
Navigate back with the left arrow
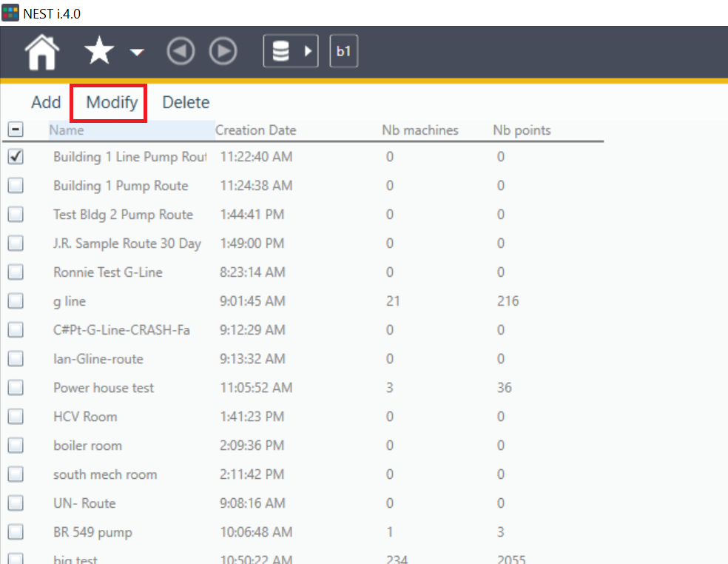(x=181, y=51)
